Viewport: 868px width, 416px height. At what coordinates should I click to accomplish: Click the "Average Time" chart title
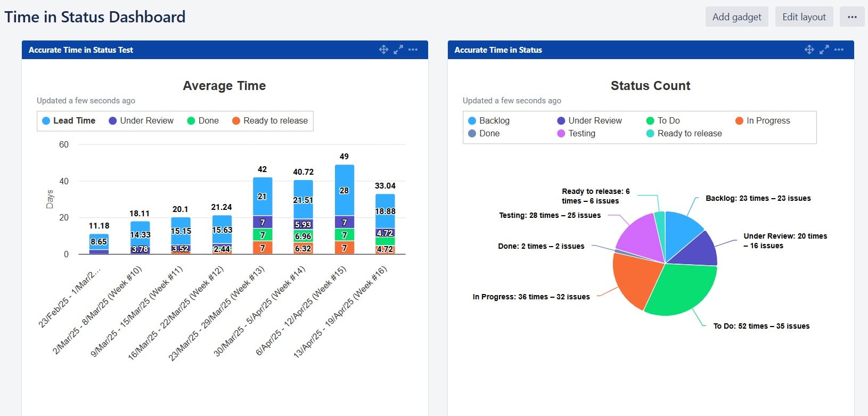(x=224, y=86)
